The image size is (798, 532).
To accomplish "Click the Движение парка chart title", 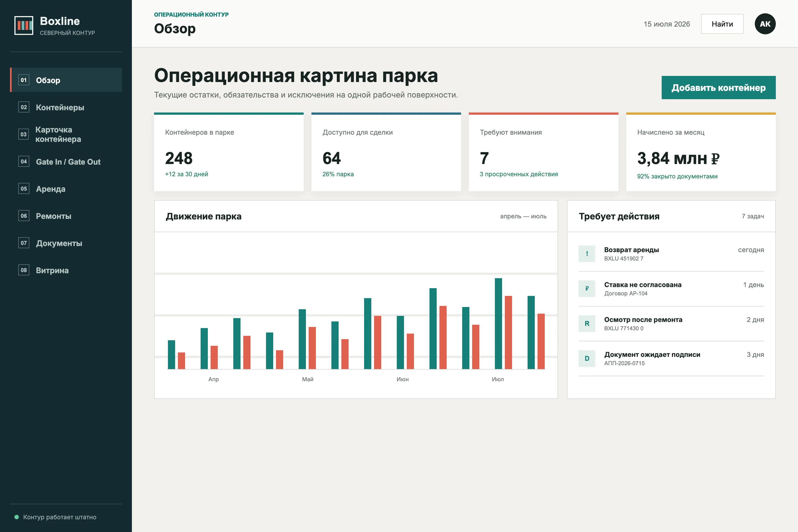I will pos(204,216).
